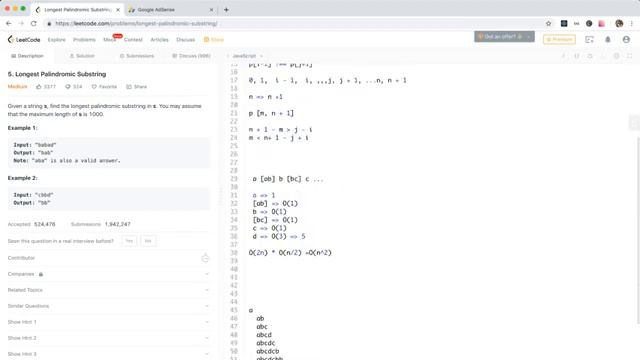Open the Contest menu item
Viewport: 640px width, 360px height.
coord(133,40)
